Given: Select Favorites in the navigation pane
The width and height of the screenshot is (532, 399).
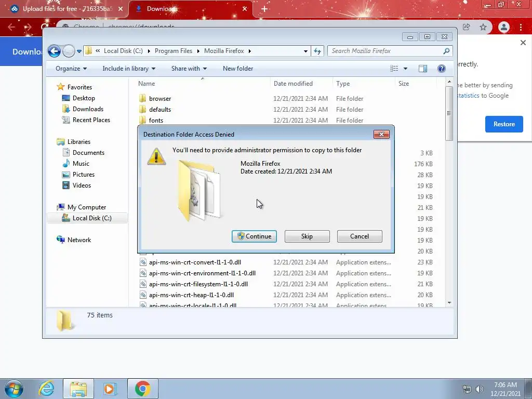Looking at the screenshot, I should (x=74, y=87).
